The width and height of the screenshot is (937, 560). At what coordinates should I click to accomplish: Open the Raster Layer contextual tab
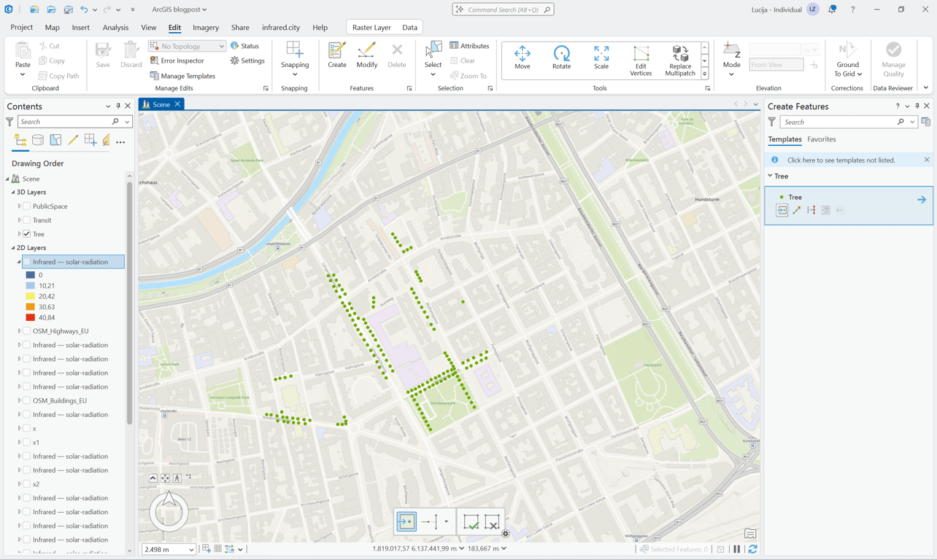[x=371, y=28]
